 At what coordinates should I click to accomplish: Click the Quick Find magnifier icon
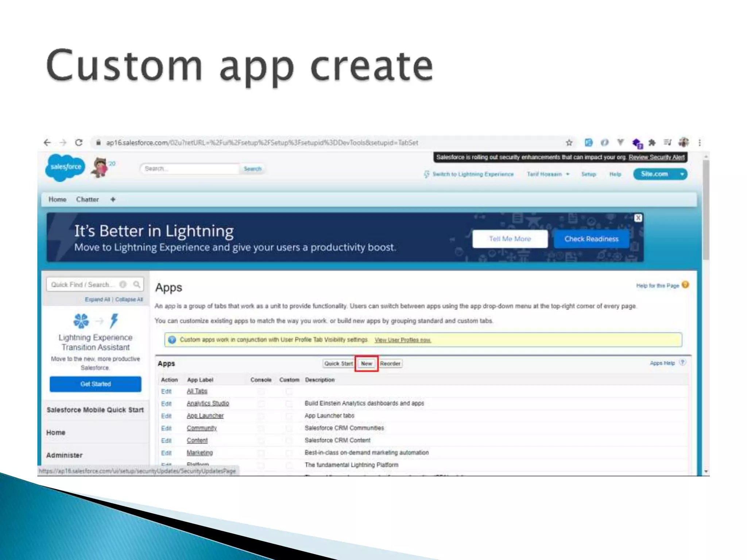tap(137, 284)
